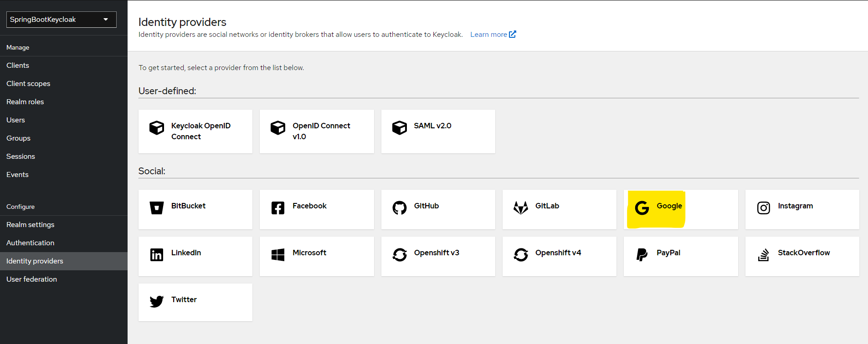
Task: Click the Microsoft windows logo icon
Action: click(278, 255)
